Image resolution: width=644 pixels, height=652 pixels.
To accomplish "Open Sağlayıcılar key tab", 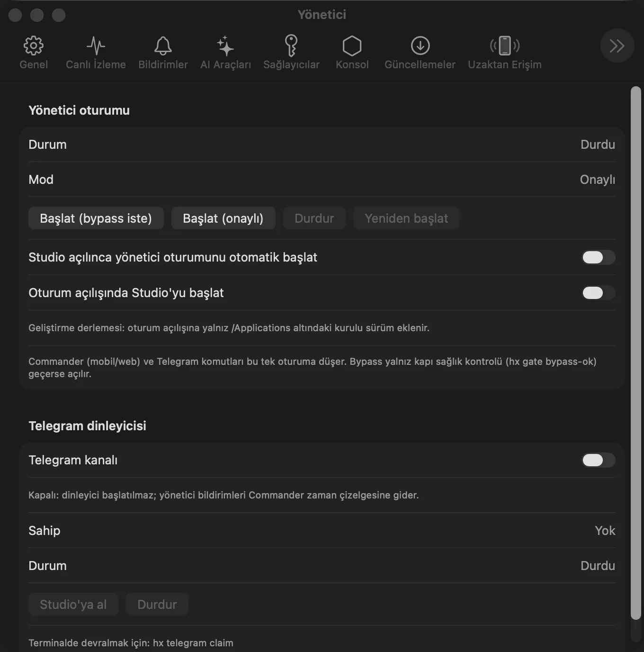I will click(291, 53).
